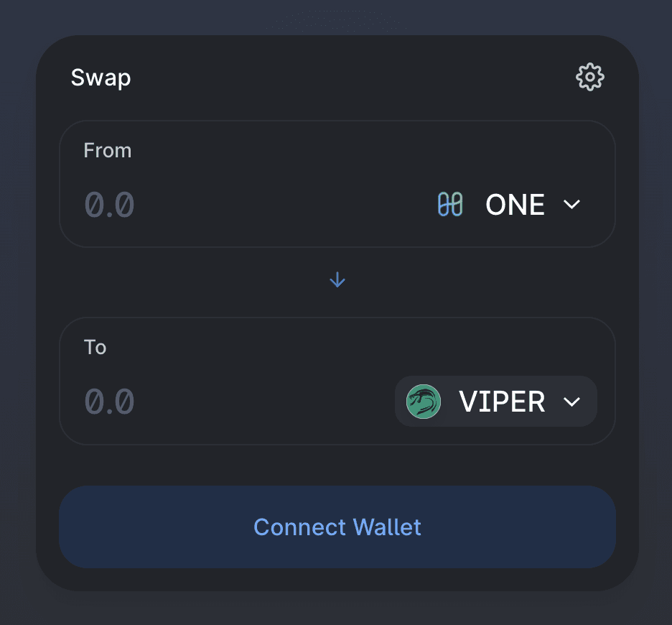This screenshot has height=625, width=672.
Task: Select the ONE currency icon in From panel
Action: click(449, 205)
